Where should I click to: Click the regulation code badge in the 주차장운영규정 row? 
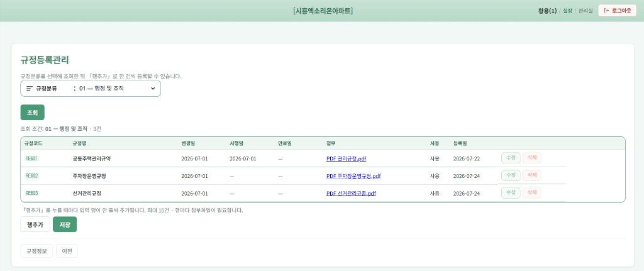pyautogui.click(x=31, y=175)
